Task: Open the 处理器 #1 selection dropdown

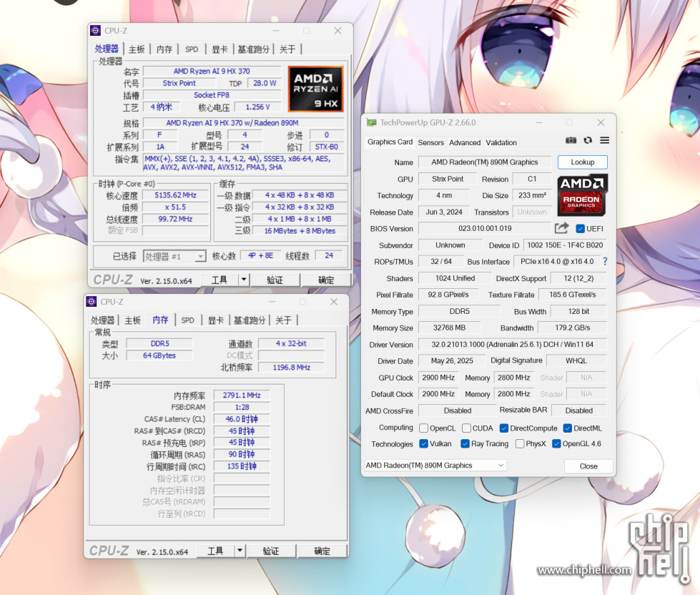Action: tap(174, 256)
